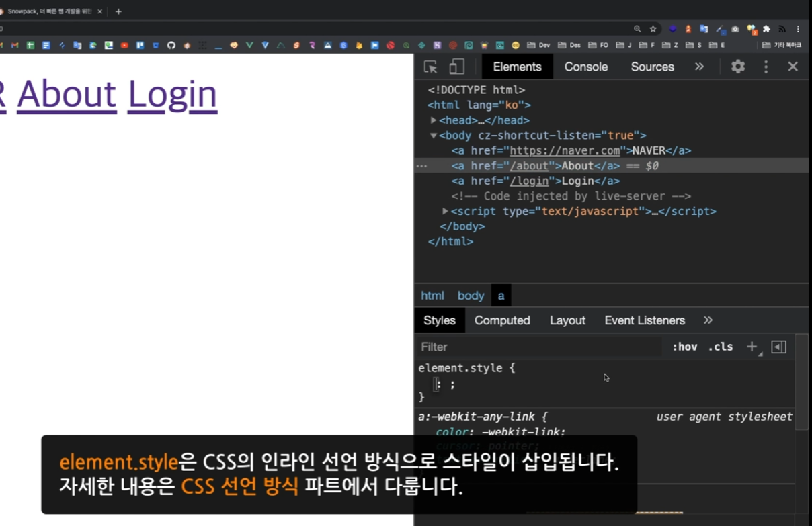Show more style pane tabs after Event Listeners
Viewport: 812px width, 526px height.
[708, 320]
